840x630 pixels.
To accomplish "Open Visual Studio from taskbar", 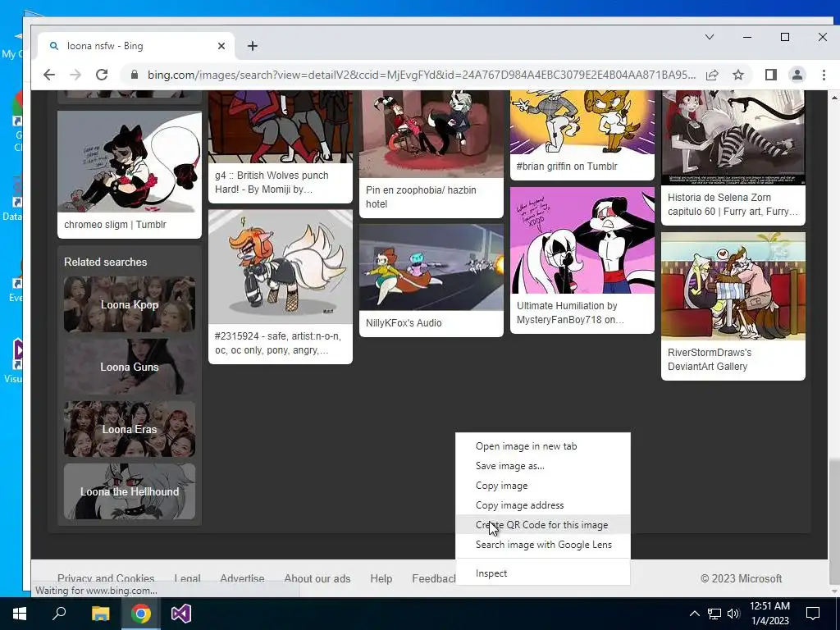I will (x=181, y=614).
